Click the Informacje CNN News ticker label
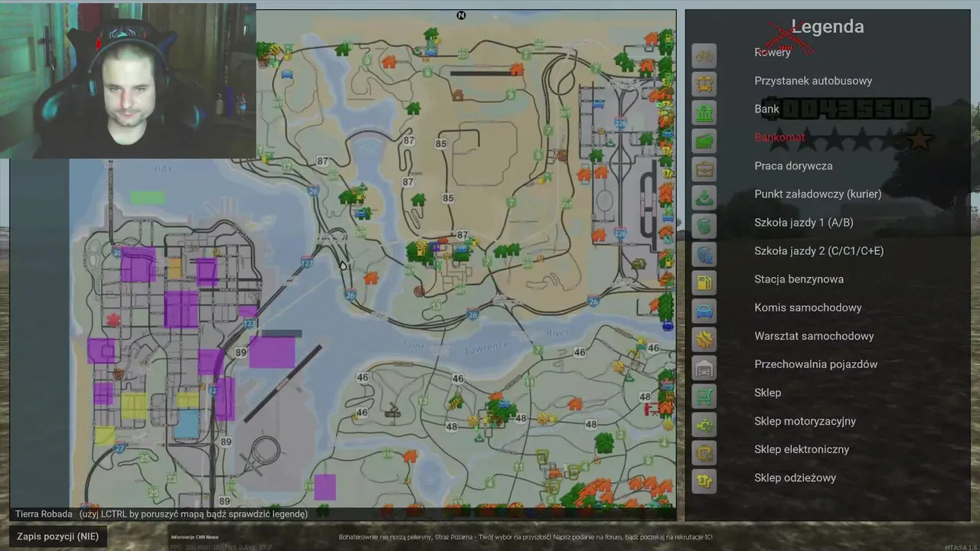This screenshot has height=551, width=980. [x=194, y=537]
